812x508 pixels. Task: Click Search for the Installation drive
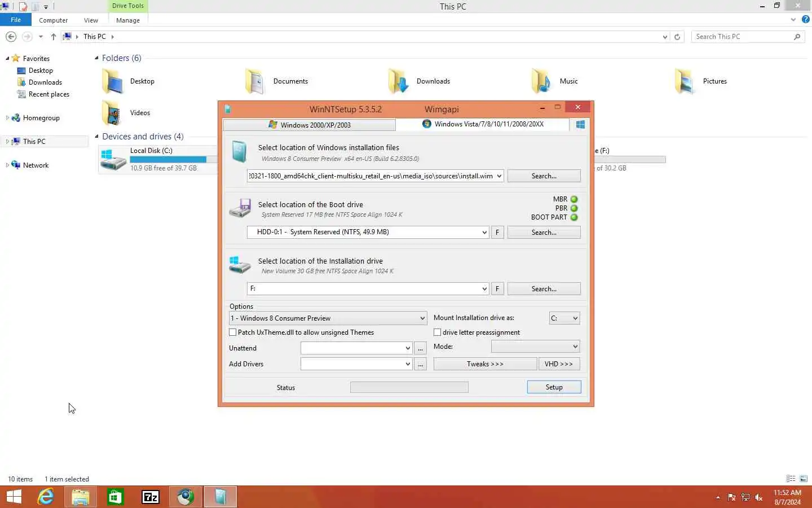click(x=544, y=289)
